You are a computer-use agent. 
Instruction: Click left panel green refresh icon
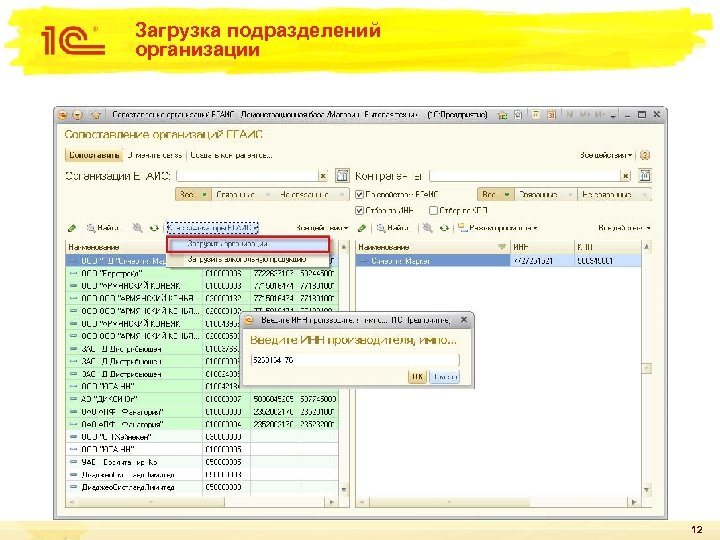(x=154, y=228)
